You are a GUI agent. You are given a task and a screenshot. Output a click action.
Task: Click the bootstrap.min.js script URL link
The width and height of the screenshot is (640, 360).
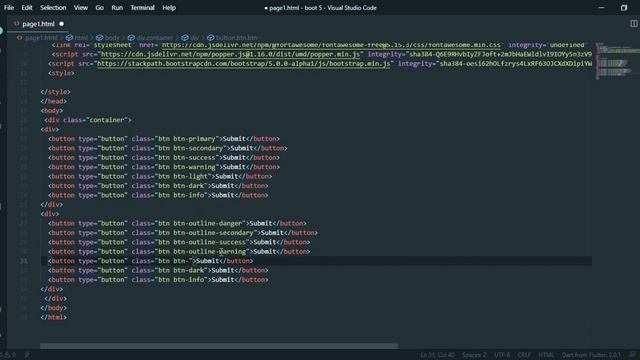coord(244,64)
